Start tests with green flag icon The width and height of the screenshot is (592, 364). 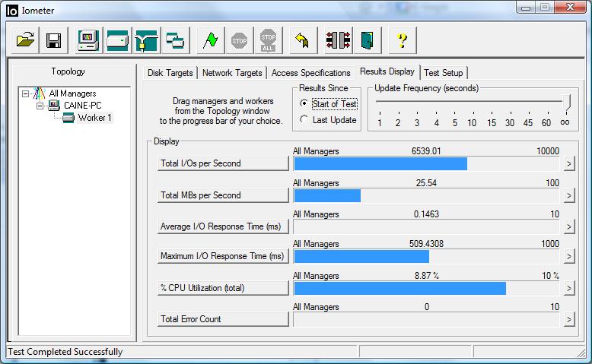pos(210,40)
